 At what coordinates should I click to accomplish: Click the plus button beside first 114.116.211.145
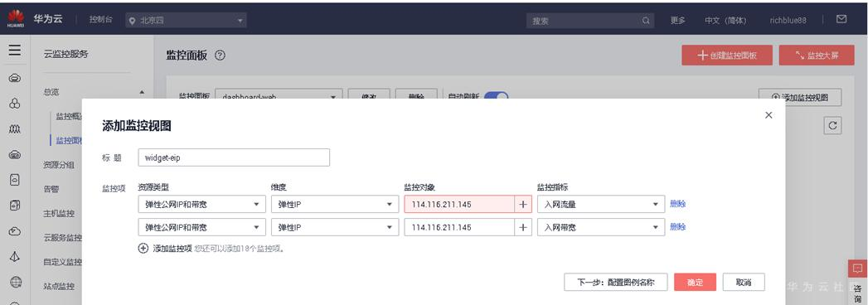tap(523, 204)
